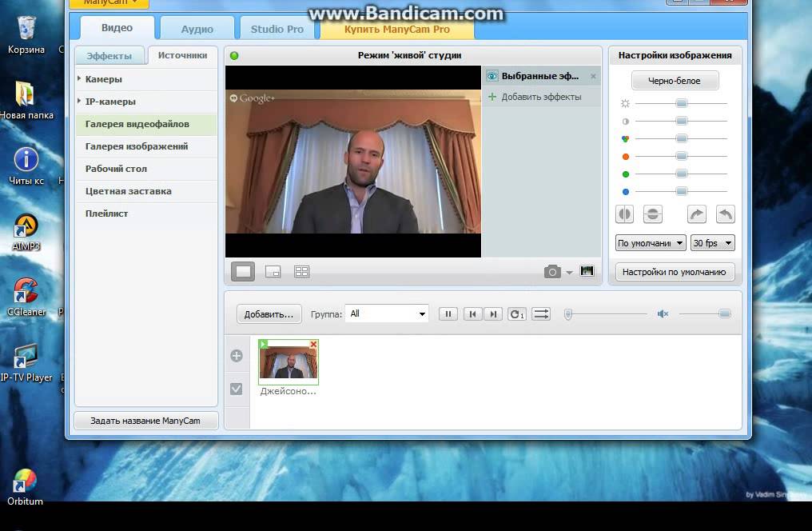812x531 pixels.
Task: Select the Джейсоно... video thumbnail
Action: click(289, 362)
